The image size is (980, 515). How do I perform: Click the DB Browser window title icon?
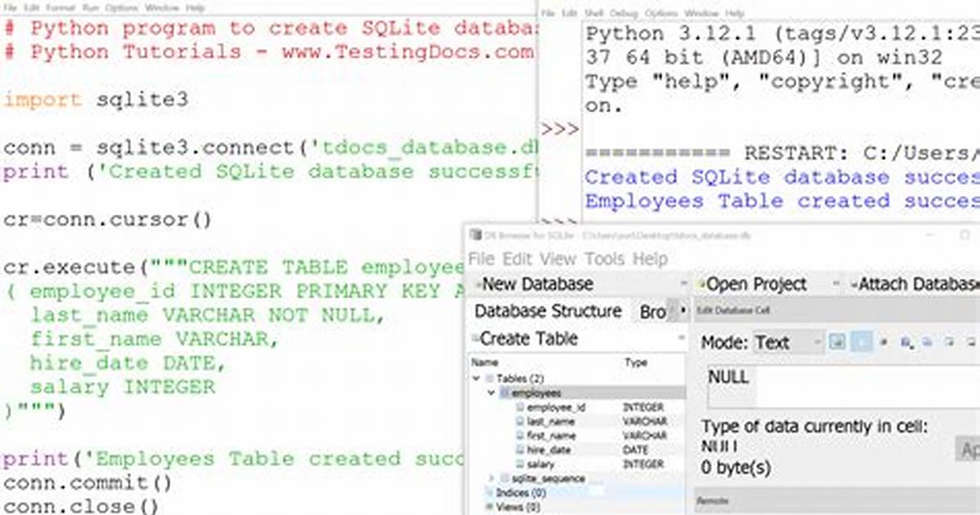[x=475, y=235]
